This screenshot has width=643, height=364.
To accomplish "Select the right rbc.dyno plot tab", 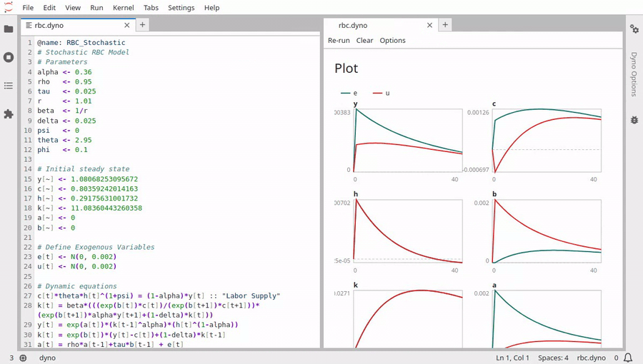I will click(380, 26).
